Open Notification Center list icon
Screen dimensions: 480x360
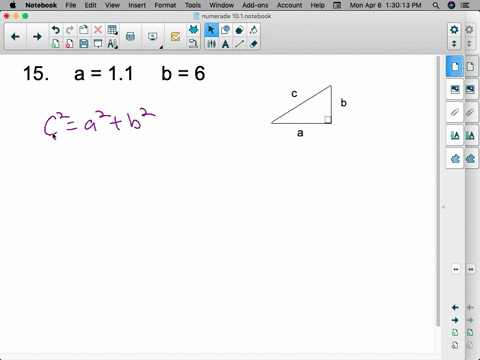[465, 5]
